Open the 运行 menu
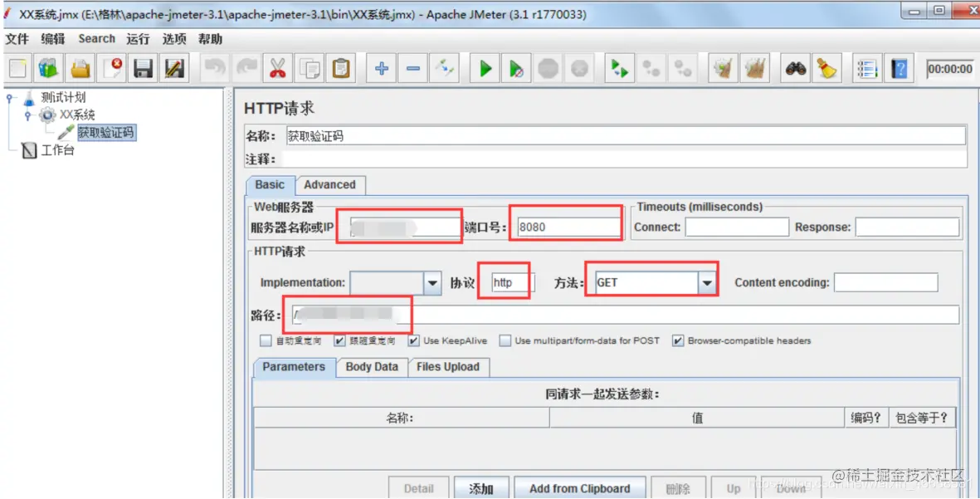The height and width of the screenshot is (499, 980). click(138, 39)
